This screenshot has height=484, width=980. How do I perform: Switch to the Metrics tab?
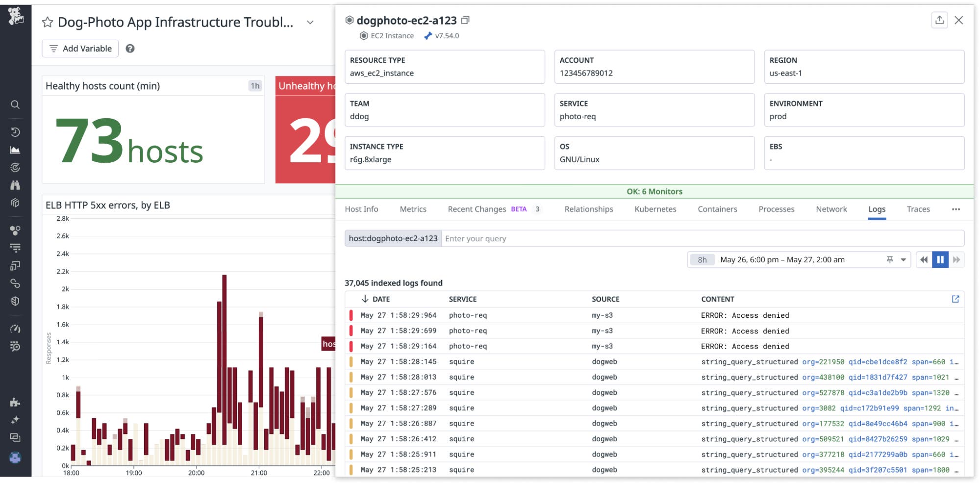click(413, 209)
